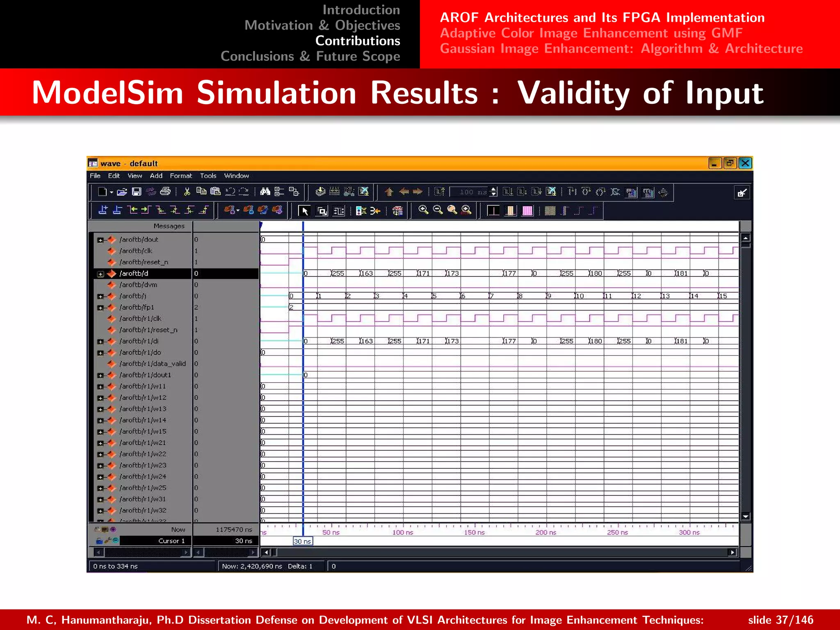The image size is (840, 630).
Task: Expand the /aroftb/r1/do signal
Action: (100, 353)
